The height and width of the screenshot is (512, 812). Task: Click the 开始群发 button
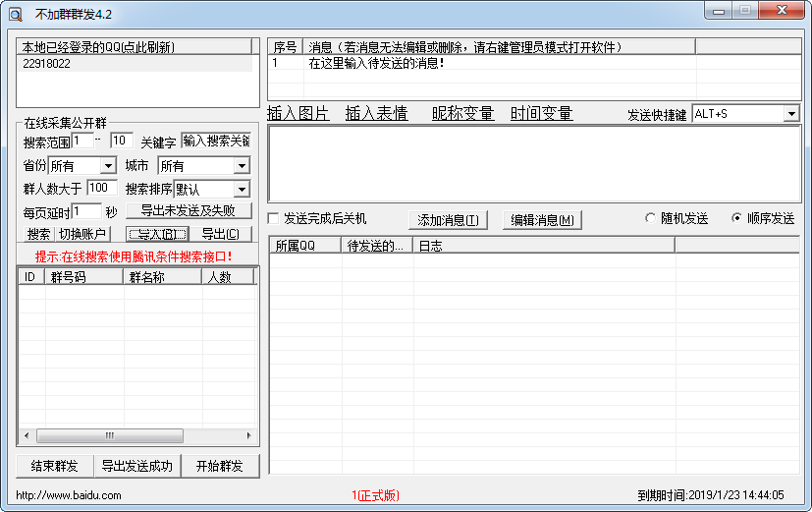(x=220, y=466)
